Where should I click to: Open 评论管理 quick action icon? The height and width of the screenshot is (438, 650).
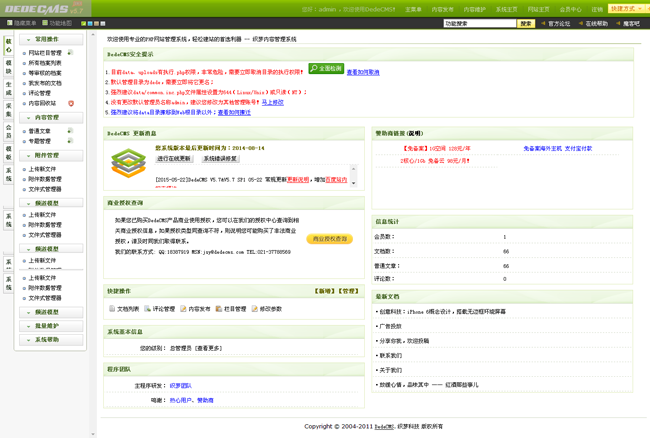(x=147, y=309)
